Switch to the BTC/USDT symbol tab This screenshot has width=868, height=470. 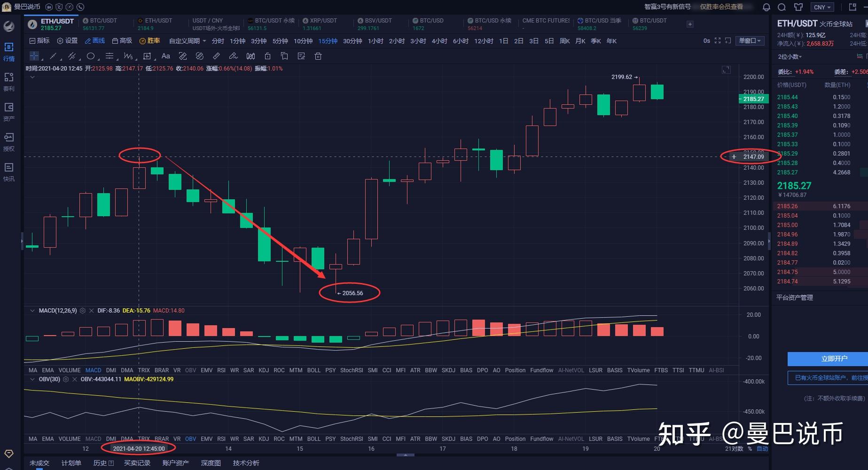tap(103, 21)
